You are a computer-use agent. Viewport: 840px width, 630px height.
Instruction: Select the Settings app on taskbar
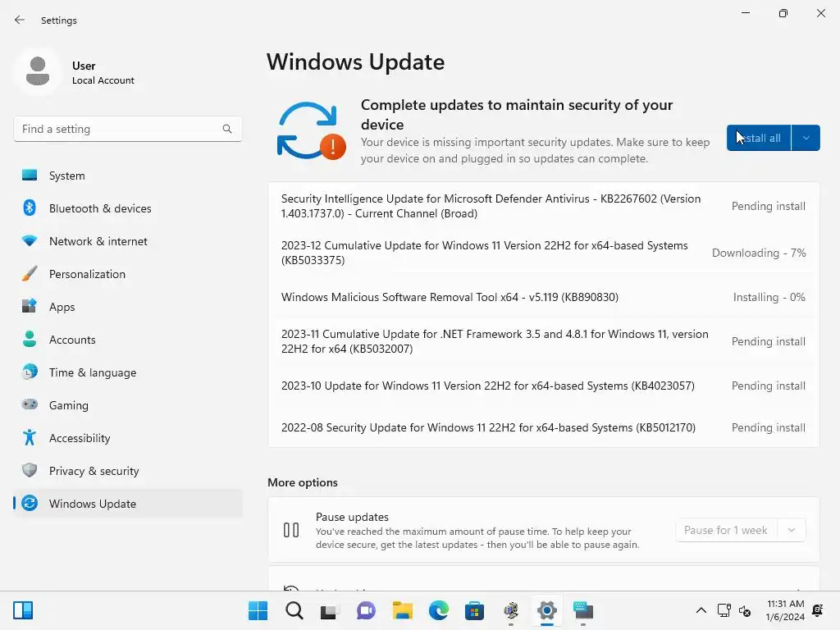tap(547, 610)
